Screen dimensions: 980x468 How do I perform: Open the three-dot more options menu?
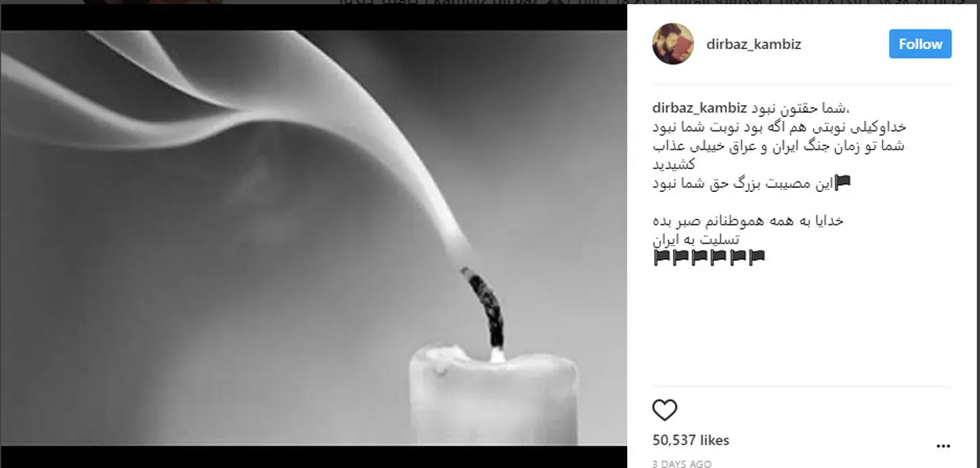coord(943,446)
